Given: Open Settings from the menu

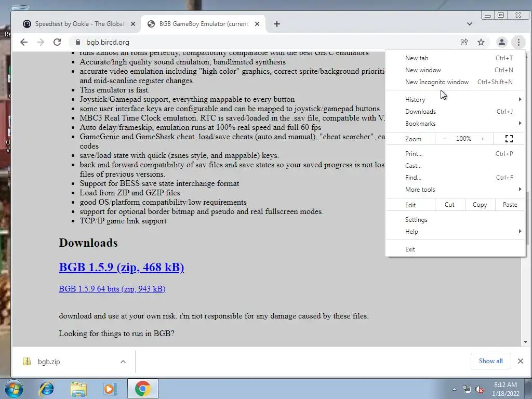Looking at the screenshot, I should coord(455,220).
